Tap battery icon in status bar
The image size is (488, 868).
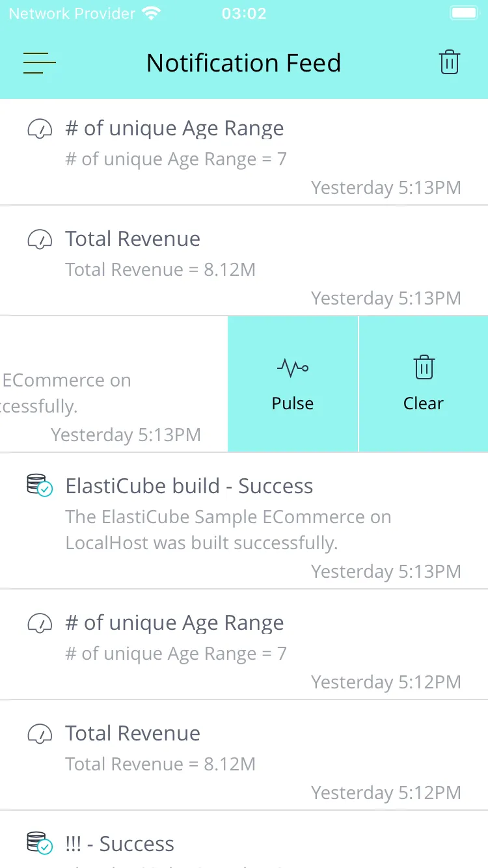tap(465, 13)
